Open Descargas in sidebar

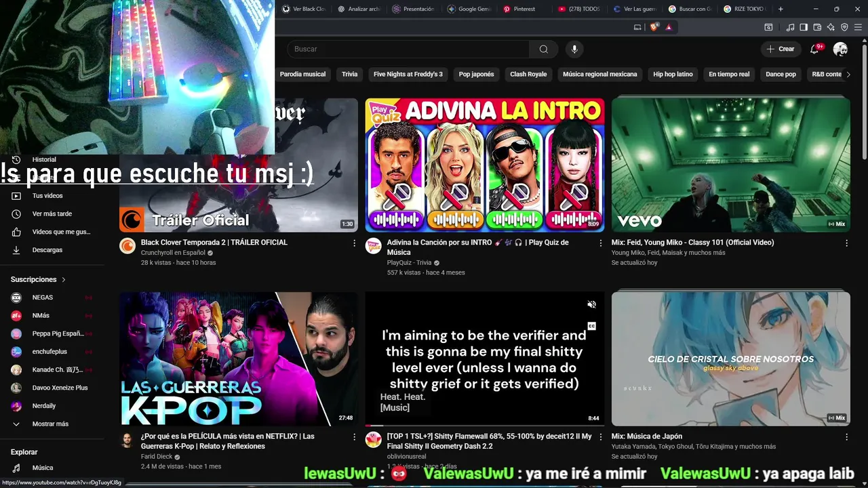click(x=52, y=250)
